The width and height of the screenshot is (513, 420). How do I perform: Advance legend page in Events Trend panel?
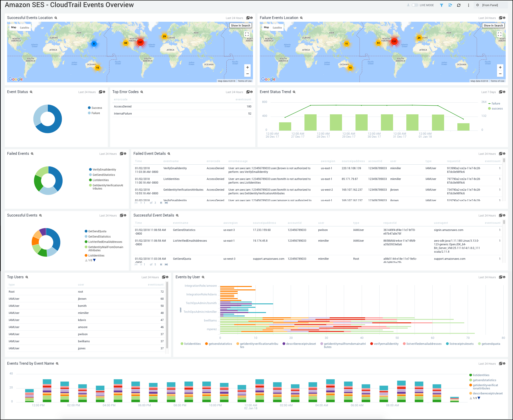click(479, 398)
